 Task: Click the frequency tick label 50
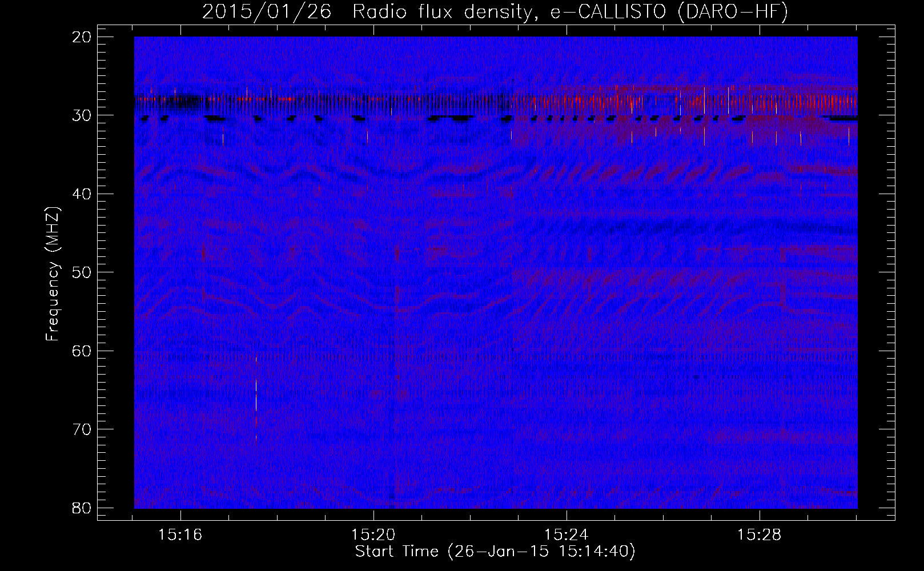(82, 272)
